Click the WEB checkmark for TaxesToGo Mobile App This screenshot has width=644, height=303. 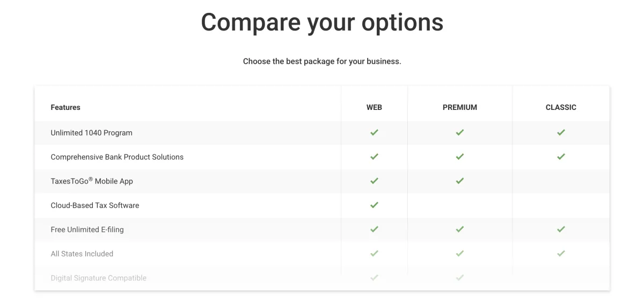coord(374,181)
